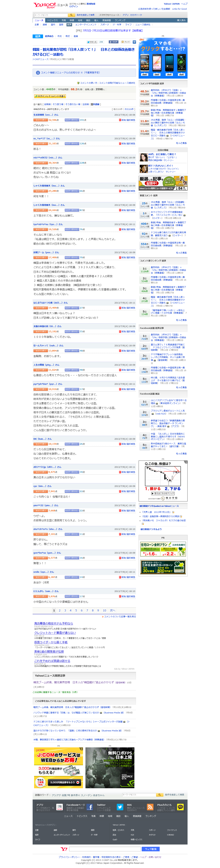
Task: Click 削除/違反報告 flag on mic**0652 comment
Action: tap(127, 163)
